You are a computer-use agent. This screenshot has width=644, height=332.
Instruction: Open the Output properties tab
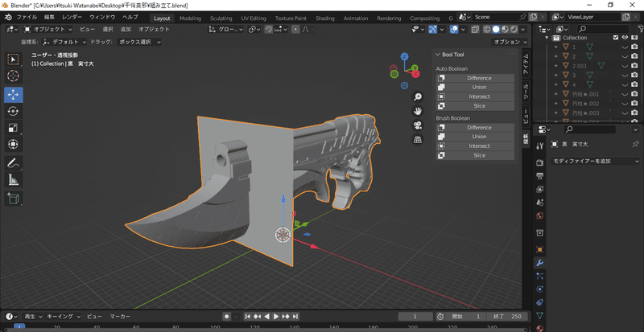[540, 176]
